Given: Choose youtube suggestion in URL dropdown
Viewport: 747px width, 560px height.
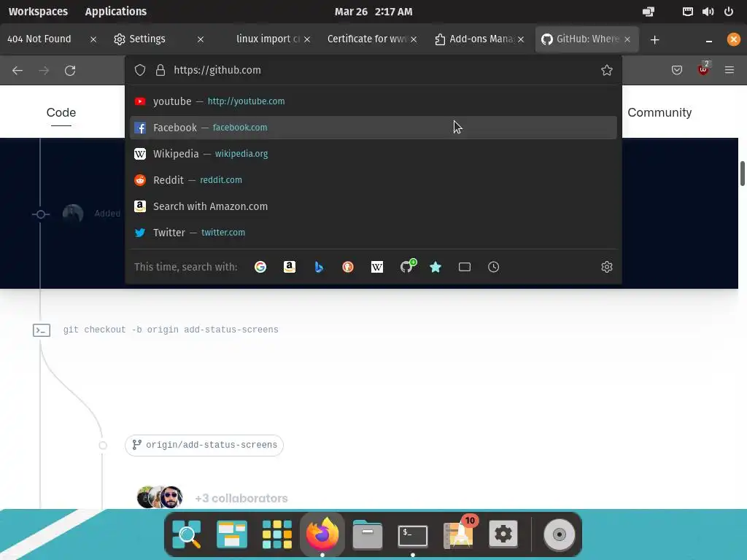Looking at the screenshot, I should tap(373, 101).
